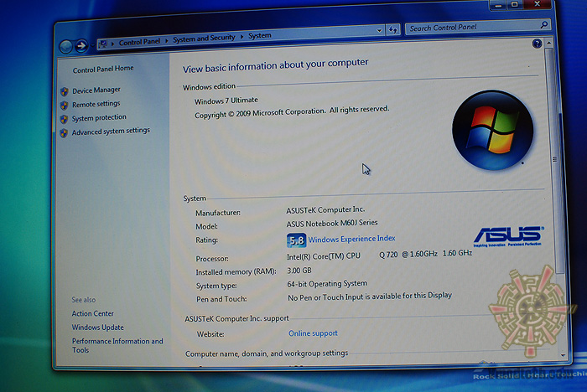
Task: Open the recent pages dropdown near Forward button
Action: coord(91,45)
